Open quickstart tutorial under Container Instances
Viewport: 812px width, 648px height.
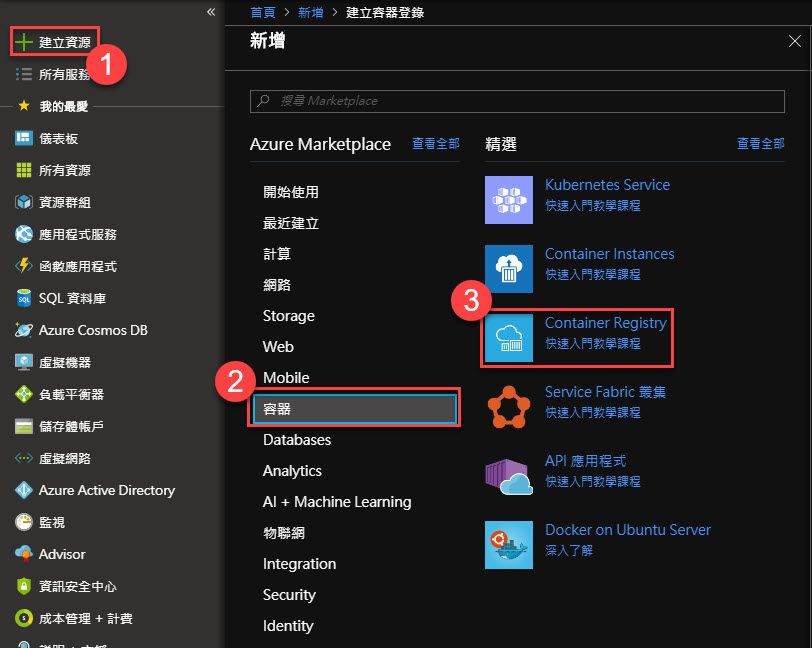coord(592,274)
